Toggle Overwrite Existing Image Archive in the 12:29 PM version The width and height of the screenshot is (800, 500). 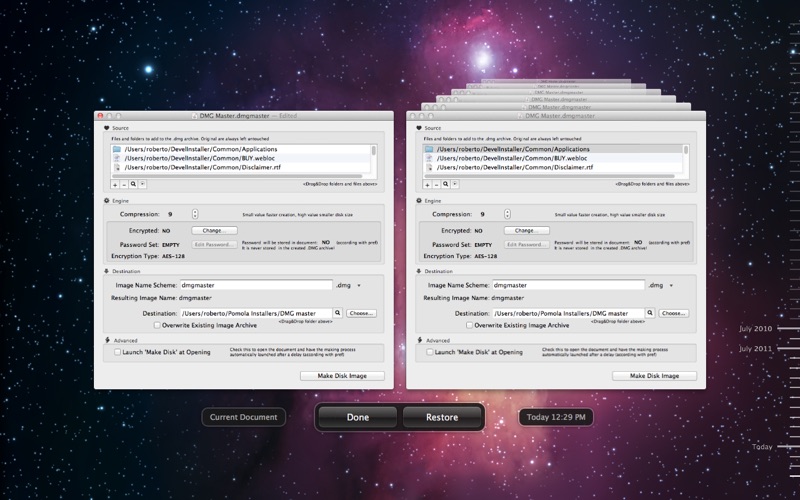click(x=469, y=325)
